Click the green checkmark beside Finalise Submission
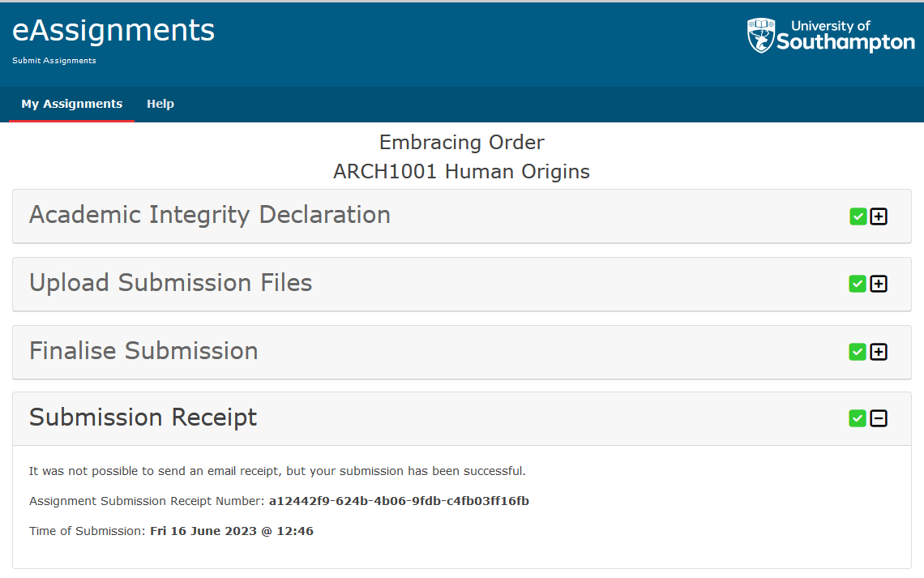This screenshot has width=924, height=578. pyautogui.click(x=858, y=352)
